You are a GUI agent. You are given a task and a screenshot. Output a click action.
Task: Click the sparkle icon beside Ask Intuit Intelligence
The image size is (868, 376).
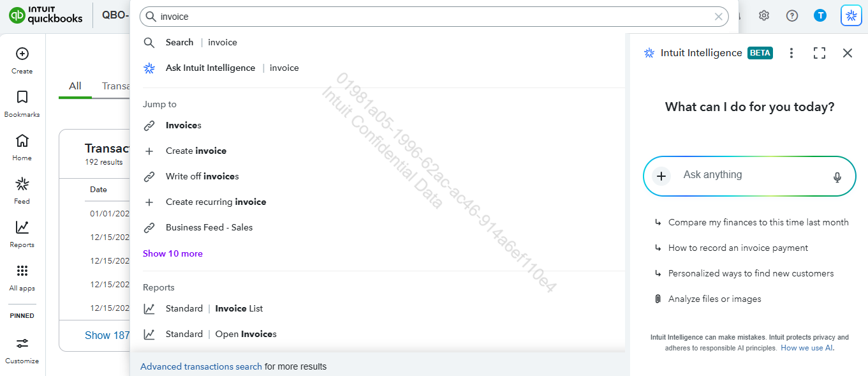tap(149, 68)
